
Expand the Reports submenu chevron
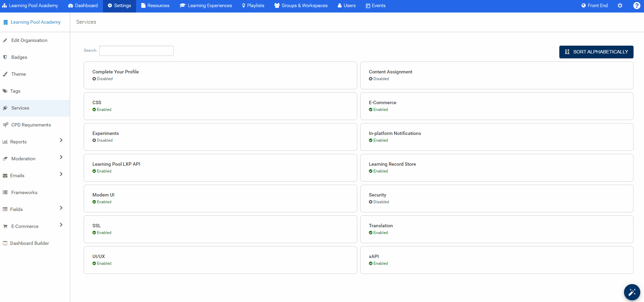point(61,140)
